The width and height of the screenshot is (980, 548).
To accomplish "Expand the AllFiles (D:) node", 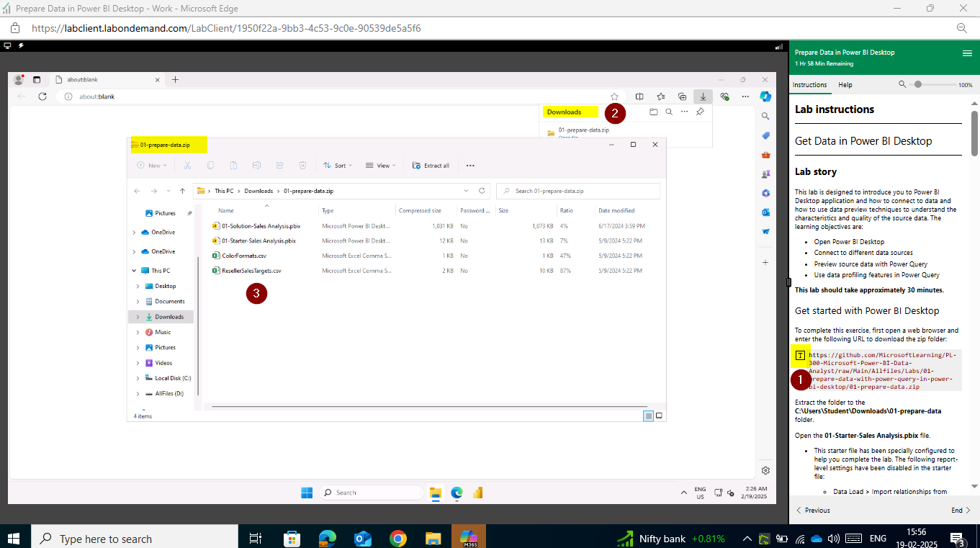I will pos(138,394).
